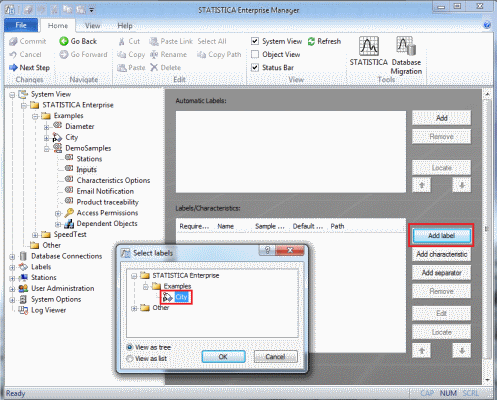Image resolution: width=497 pixels, height=400 pixels.
Task: Click the Copy icon in Edit group
Action: pyautogui.click(x=122, y=54)
